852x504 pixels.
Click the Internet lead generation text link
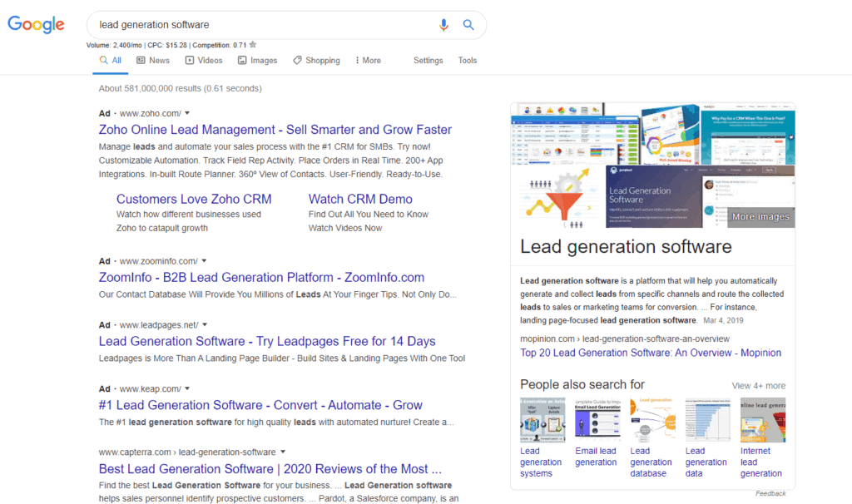tap(761, 462)
